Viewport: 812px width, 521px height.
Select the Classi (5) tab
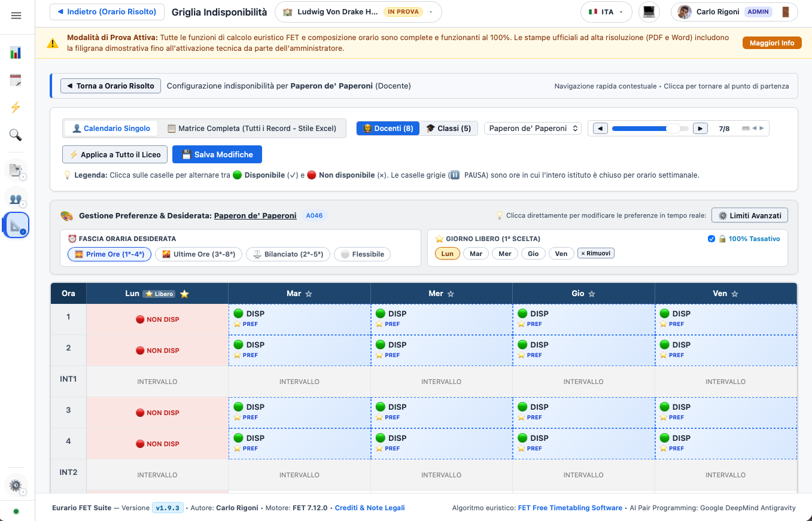pos(448,128)
